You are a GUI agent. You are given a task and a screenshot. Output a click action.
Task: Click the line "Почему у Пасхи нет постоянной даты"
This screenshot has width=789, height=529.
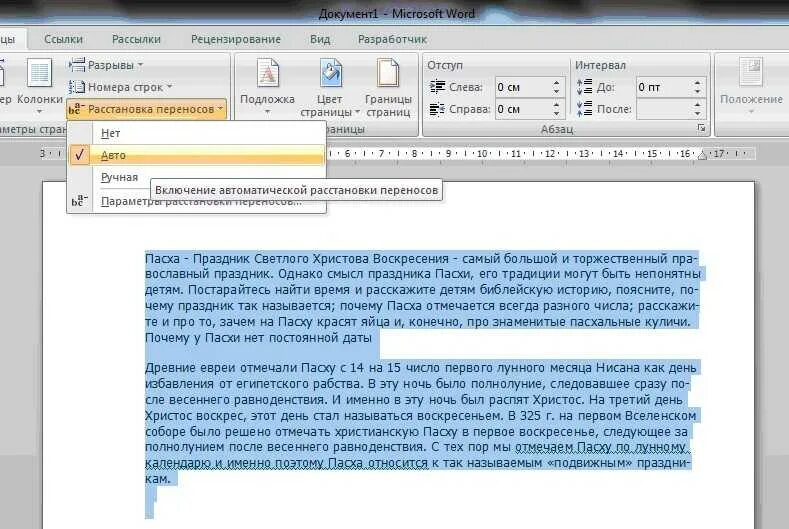(258, 338)
